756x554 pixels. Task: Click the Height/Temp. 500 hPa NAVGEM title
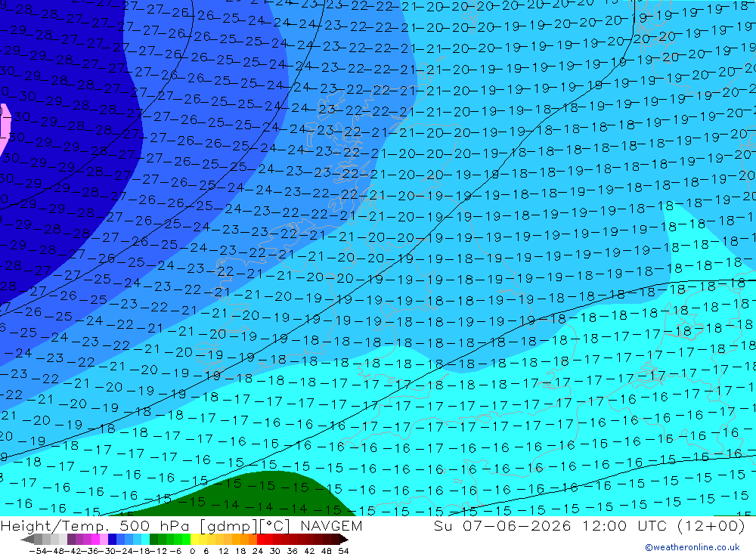click(181, 525)
